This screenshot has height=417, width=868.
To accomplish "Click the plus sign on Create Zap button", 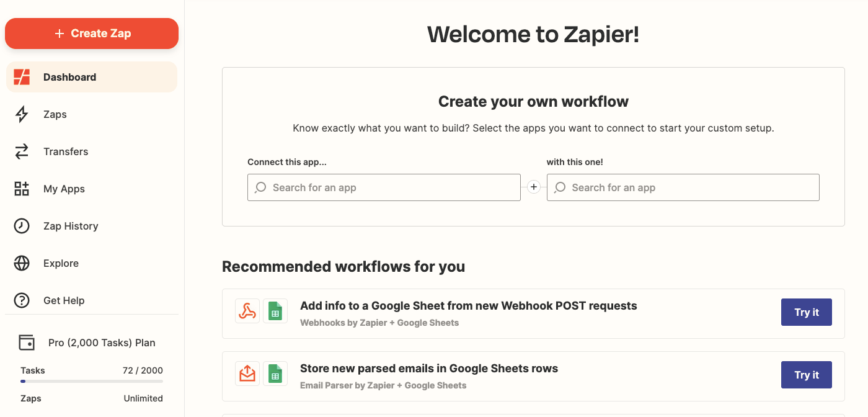I will pos(60,34).
